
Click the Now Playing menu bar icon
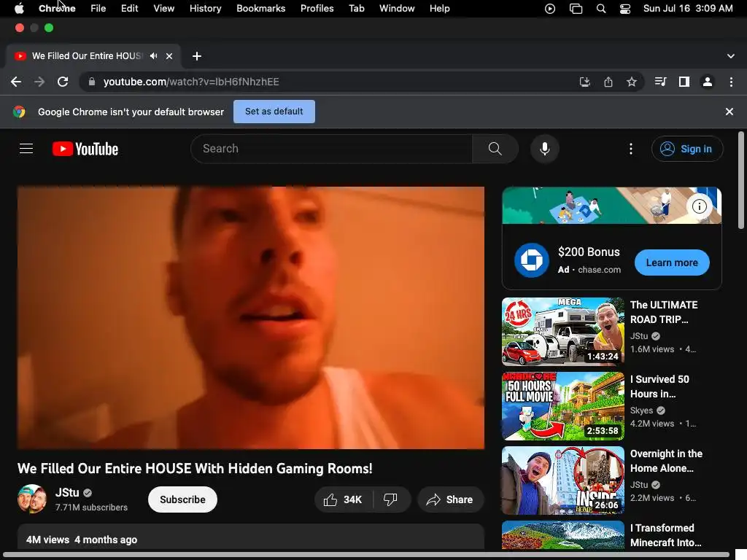coord(550,9)
